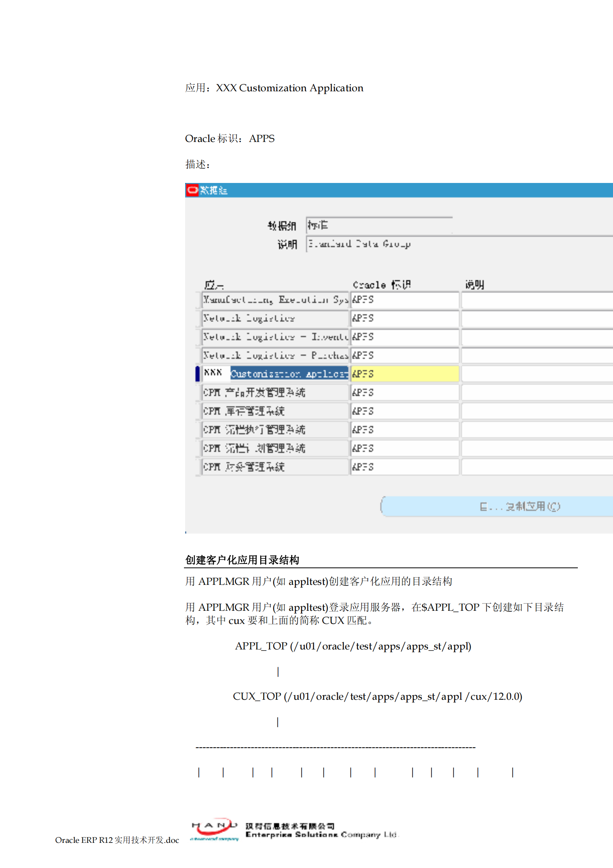Screen dimensions: 613x868
Task: Click the APPS cell in the plain Network Logistics row
Action: (405, 318)
